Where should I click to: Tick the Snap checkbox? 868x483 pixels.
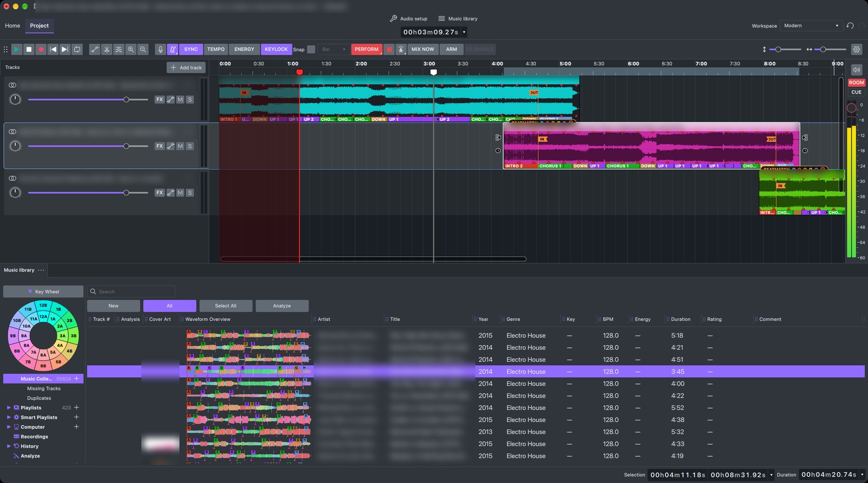point(311,49)
